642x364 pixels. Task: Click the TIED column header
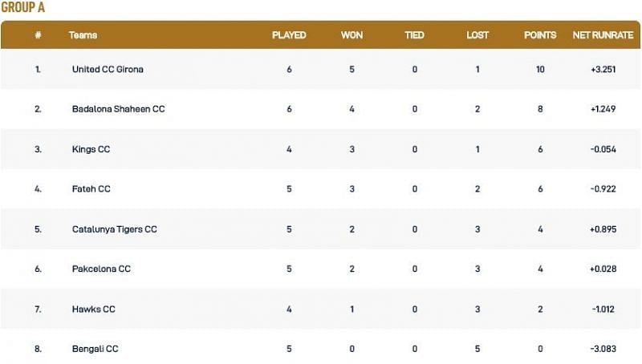415,35
